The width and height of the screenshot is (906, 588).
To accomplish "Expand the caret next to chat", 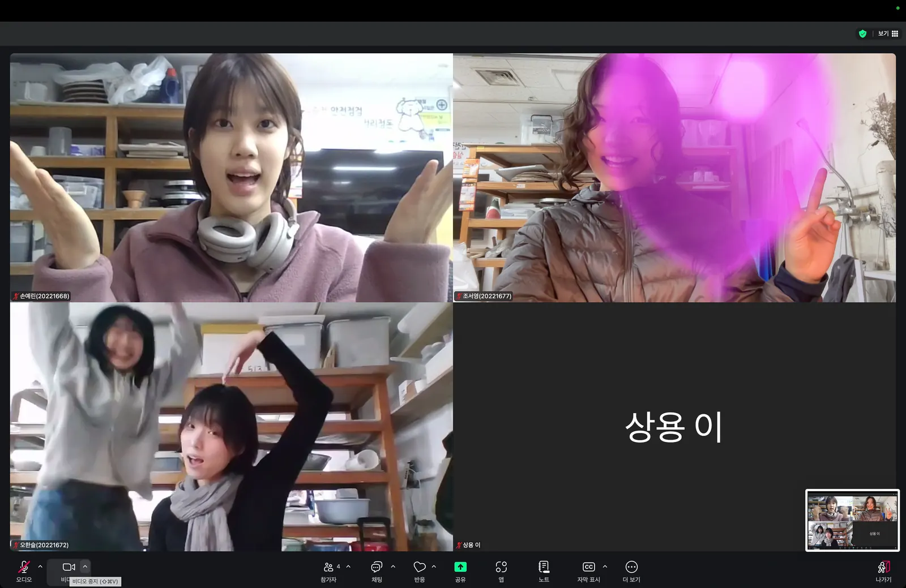I will tap(393, 566).
